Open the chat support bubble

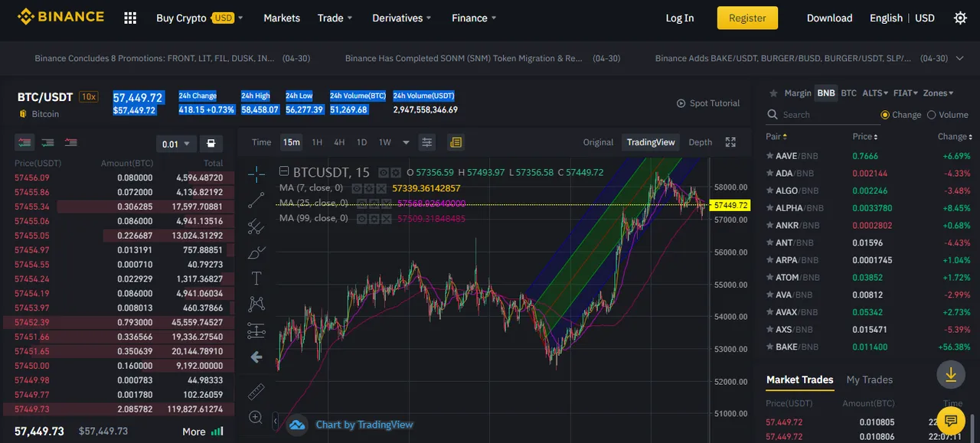(950, 420)
